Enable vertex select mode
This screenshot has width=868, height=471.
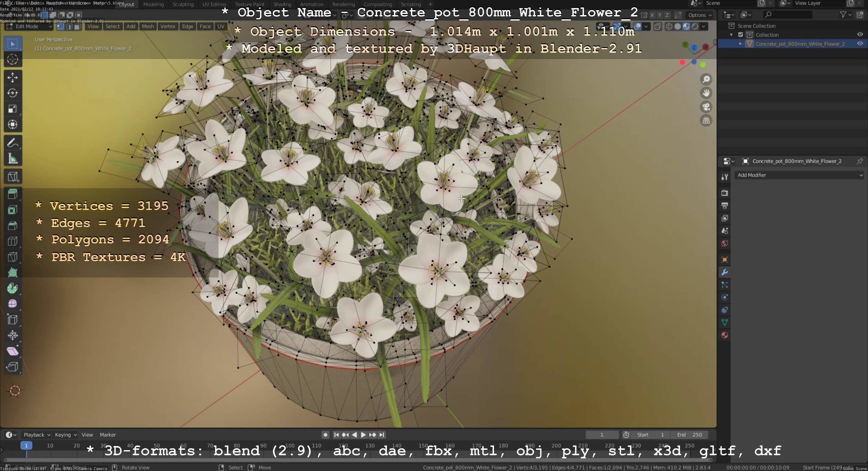[61, 27]
